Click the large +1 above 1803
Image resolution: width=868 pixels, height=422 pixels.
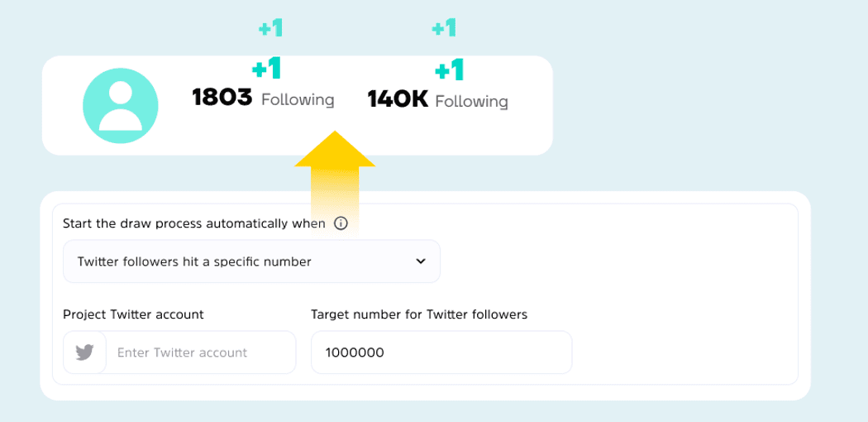[x=266, y=69]
